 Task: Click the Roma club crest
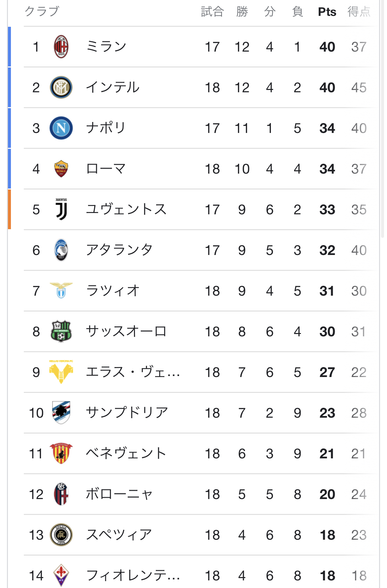[x=61, y=169]
